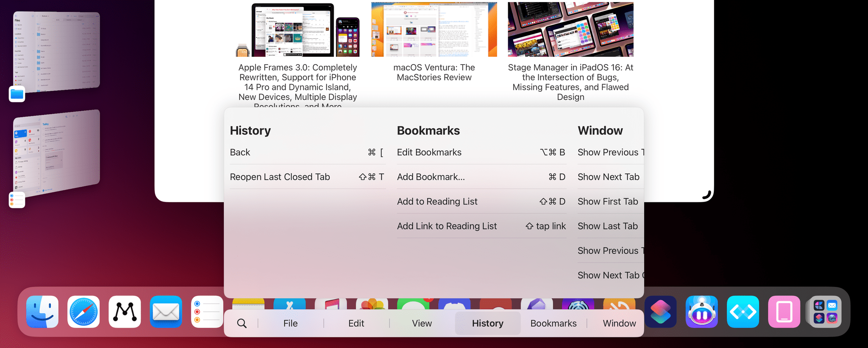868x348 pixels.
Task: Choose Back under History
Action: (x=308, y=152)
